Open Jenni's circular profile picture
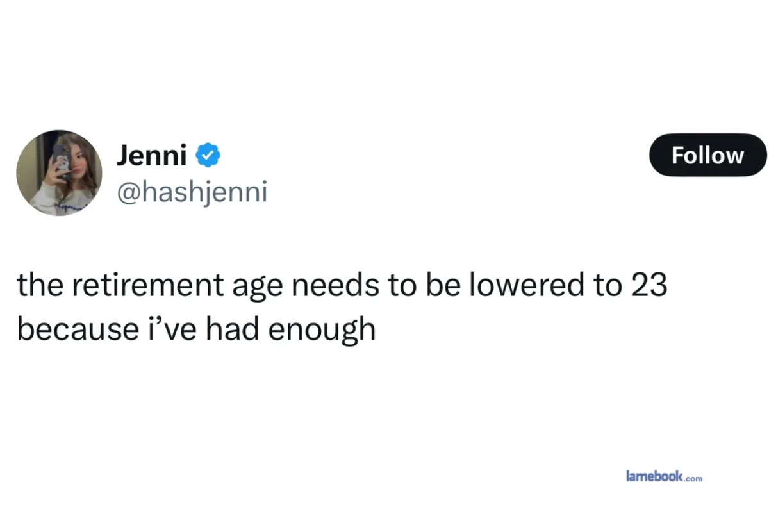This screenshot has height=532, width=769. click(x=59, y=173)
